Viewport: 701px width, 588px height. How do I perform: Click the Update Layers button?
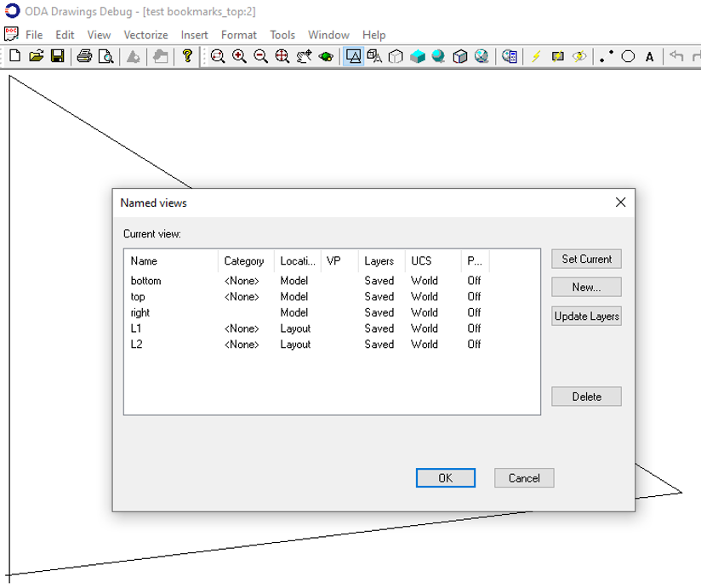pyautogui.click(x=586, y=316)
